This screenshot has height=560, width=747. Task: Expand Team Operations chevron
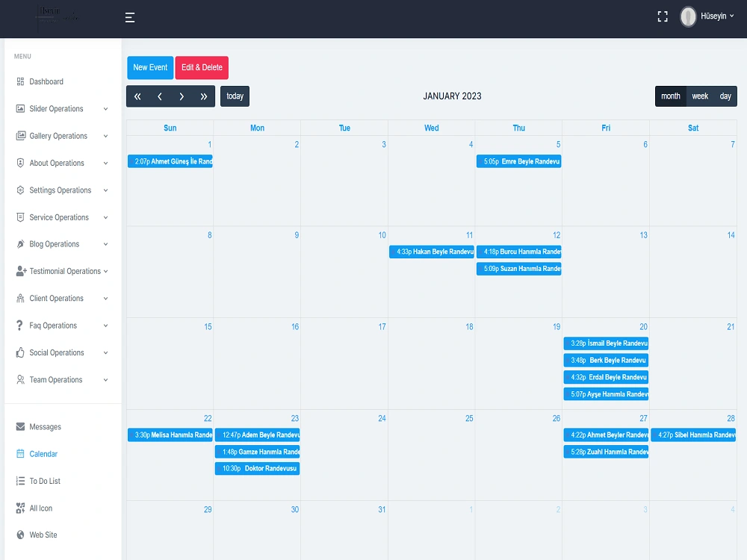click(x=105, y=380)
